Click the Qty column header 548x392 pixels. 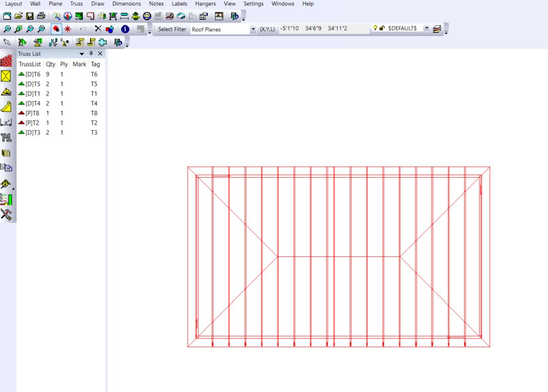(50, 64)
